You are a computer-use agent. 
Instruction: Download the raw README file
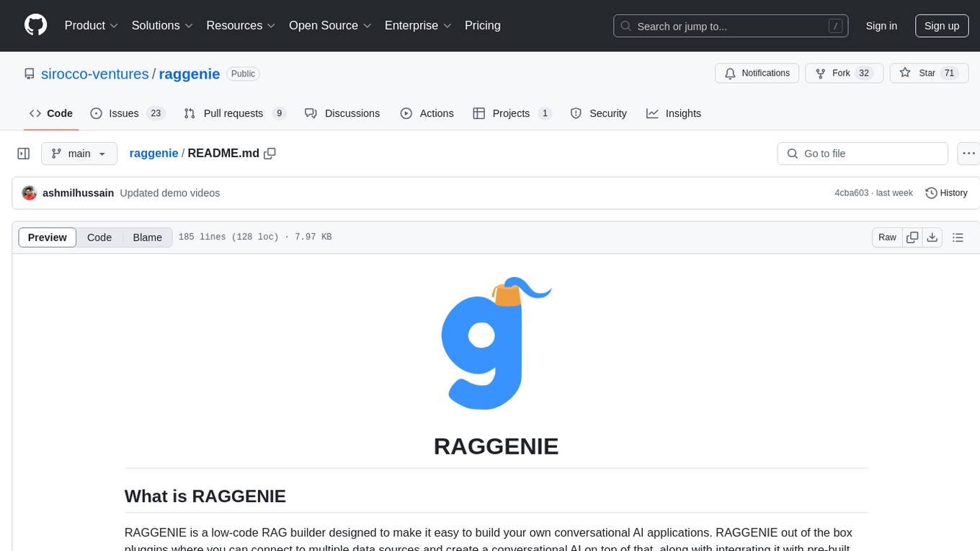[932, 237]
